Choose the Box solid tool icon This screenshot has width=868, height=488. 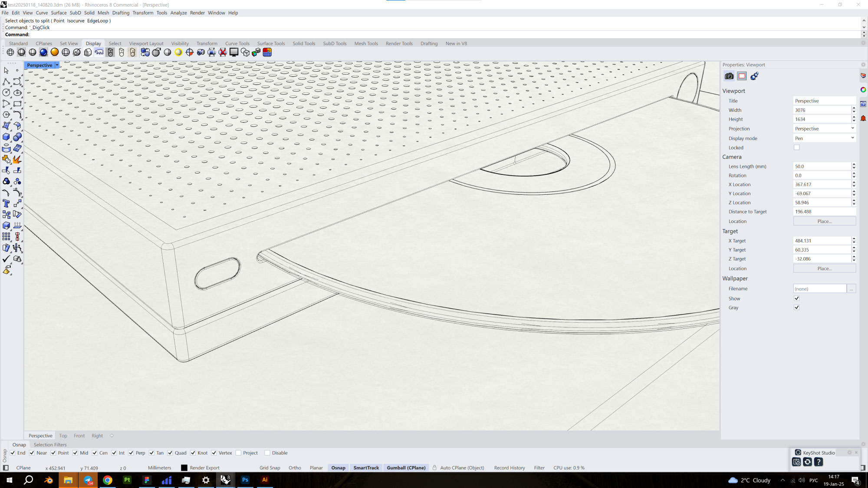6,137
